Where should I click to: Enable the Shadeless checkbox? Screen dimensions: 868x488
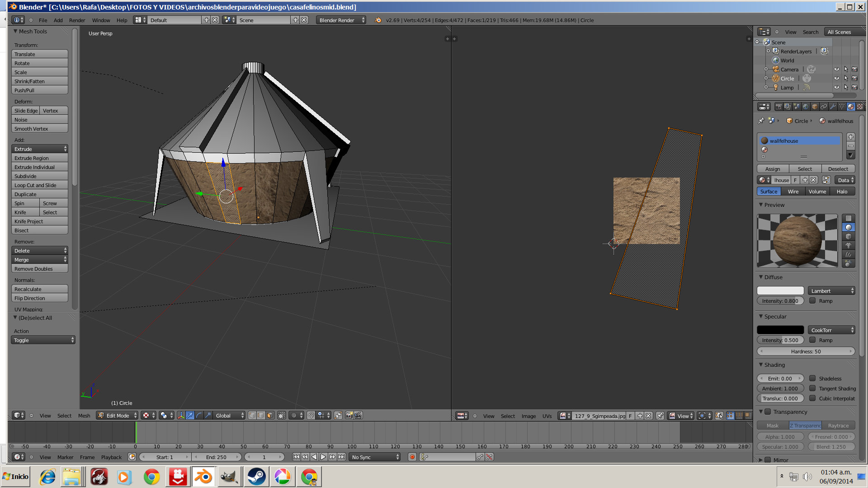pos(812,379)
